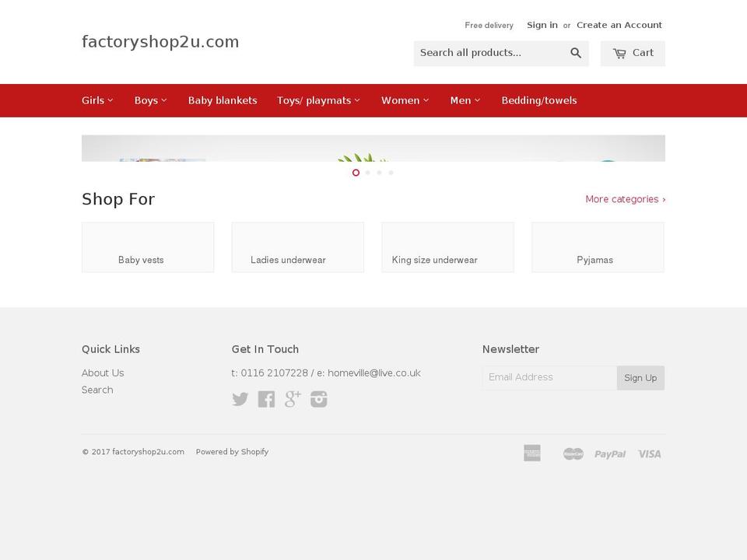The height and width of the screenshot is (560, 747).
Task: Expand the Toys/ playmats menu
Action: [319, 100]
